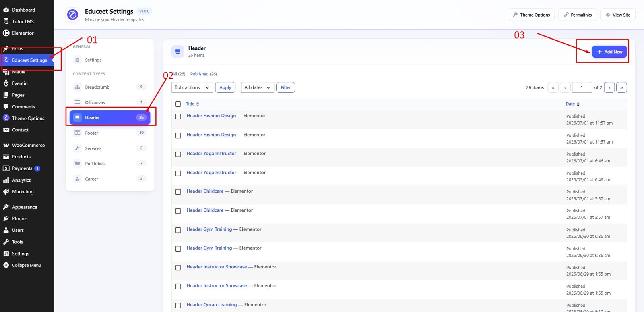Open the Career content type

click(110, 179)
